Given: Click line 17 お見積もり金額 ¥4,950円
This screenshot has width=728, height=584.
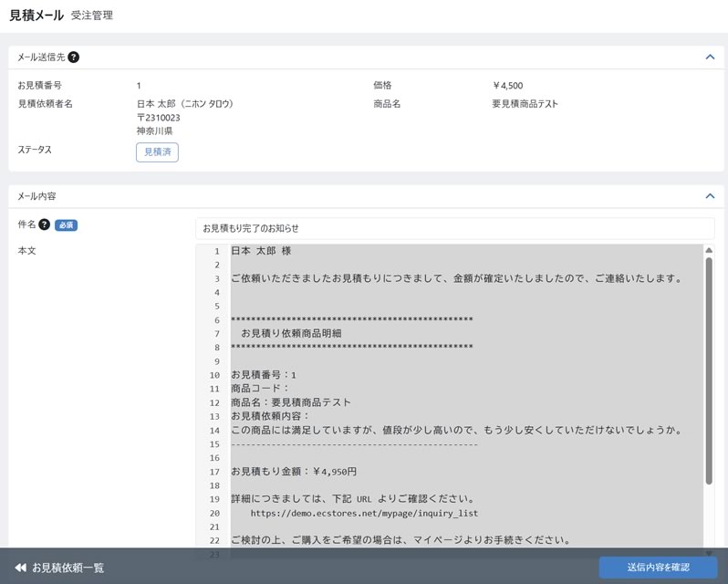Looking at the screenshot, I should [x=294, y=472].
